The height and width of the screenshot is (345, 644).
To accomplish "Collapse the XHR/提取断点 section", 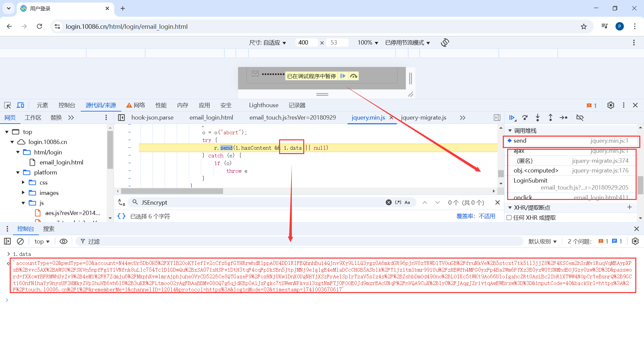I will click(510, 208).
